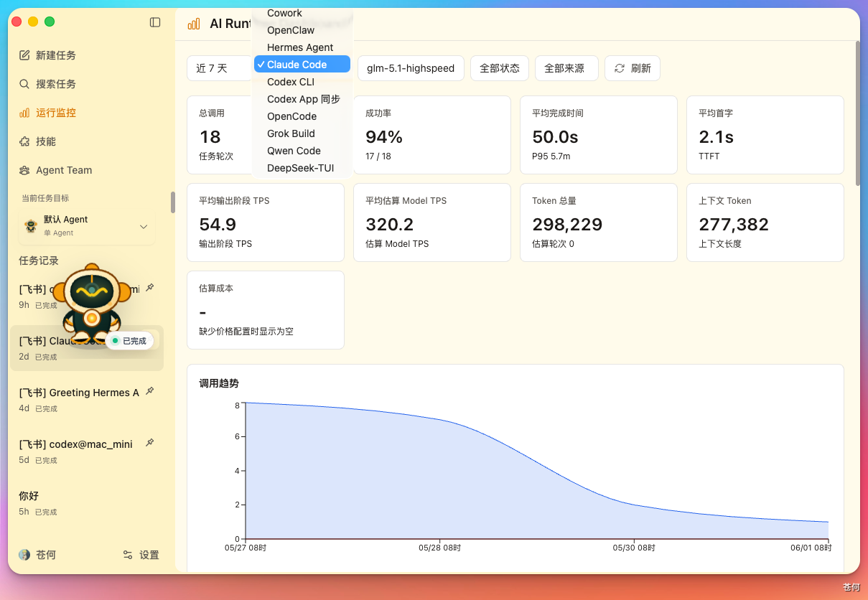The height and width of the screenshot is (600, 868).
Task: Toggle the sidebar collapse icon
Action: tap(155, 22)
